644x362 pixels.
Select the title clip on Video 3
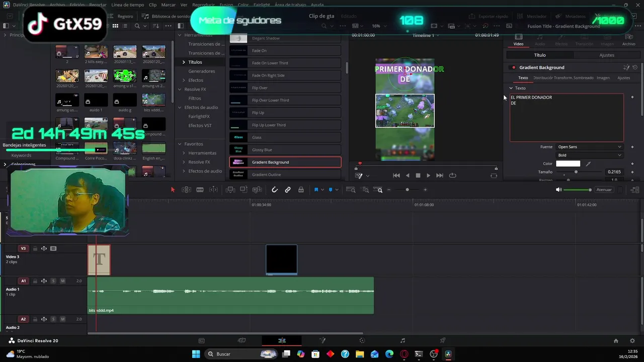[x=99, y=260]
